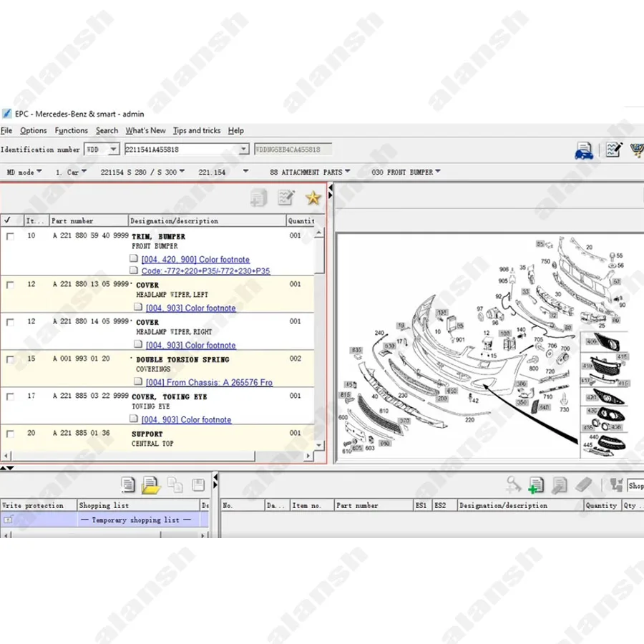Viewport: 644px width, 644px height.
Task: Open the '221154 S 280 / S 300' model dropdown
Action: 142,172
